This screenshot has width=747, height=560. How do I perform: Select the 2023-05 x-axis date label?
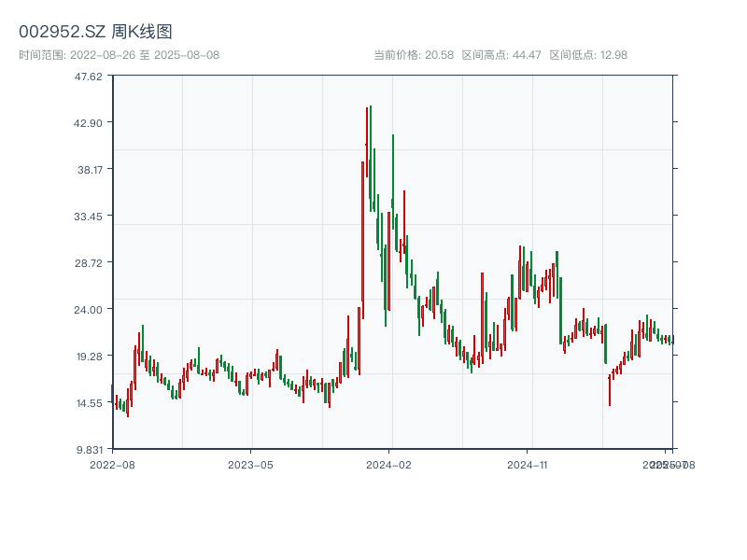(x=250, y=464)
